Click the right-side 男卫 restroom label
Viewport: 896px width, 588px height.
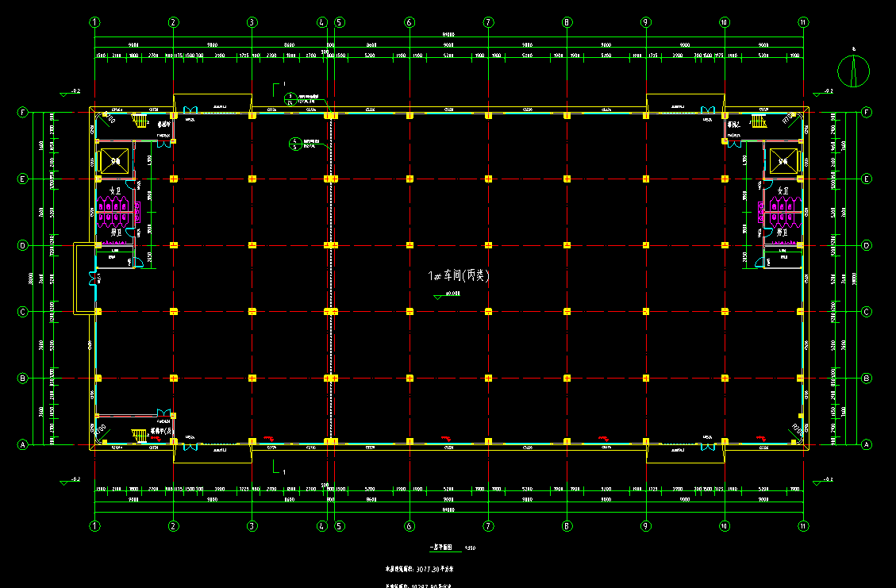783,232
